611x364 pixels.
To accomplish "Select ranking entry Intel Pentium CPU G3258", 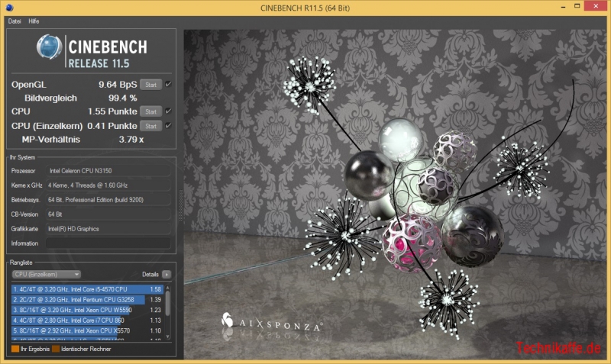I will coord(87,299).
